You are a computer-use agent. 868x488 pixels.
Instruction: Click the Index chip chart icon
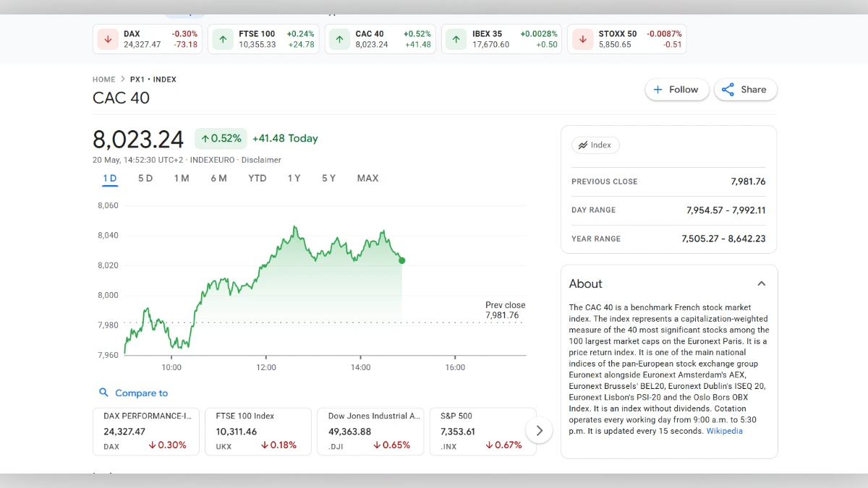tap(582, 145)
